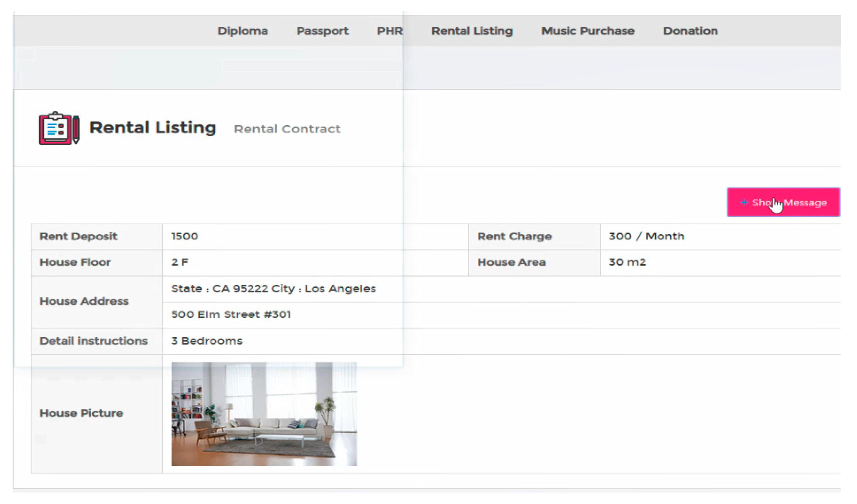The width and height of the screenshot is (857, 504).
Task: Select the PHR menu item
Action: [390, 31]
